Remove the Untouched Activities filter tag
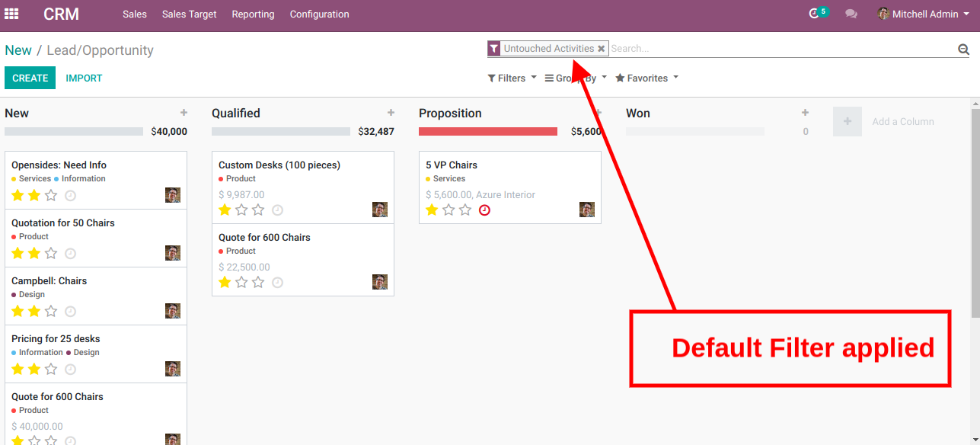980x445 pixels. pos(601,49)
